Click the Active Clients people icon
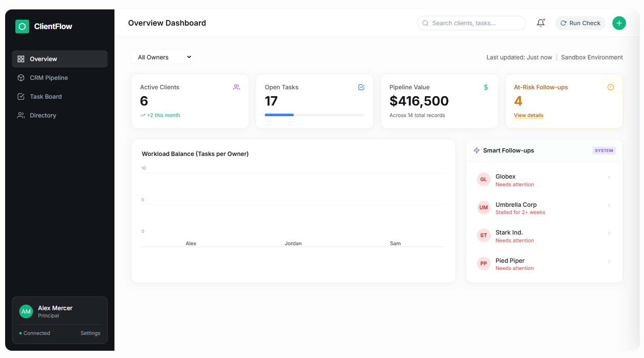The height and width of the screenshot is (358, 644). click(237, 87)
